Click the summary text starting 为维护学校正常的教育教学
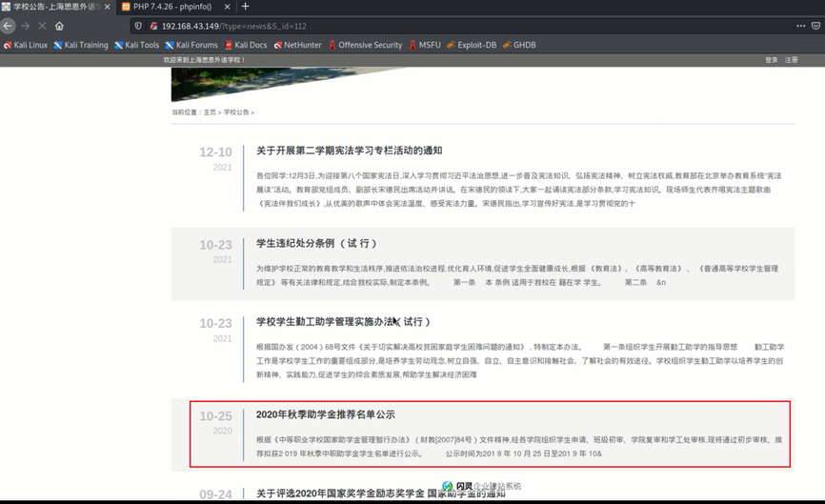This screenshot has width=825, height=504. [x=517, y=275]
